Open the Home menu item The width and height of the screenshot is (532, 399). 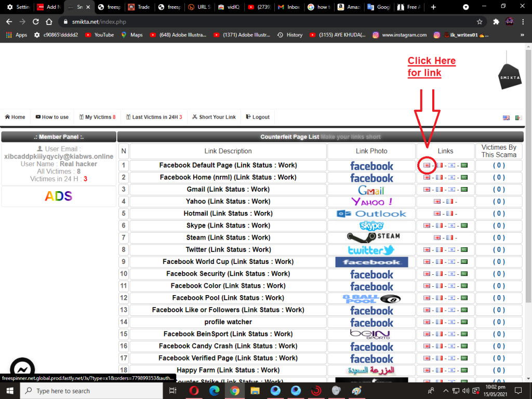pyautogui.click(x=15, y=117)
